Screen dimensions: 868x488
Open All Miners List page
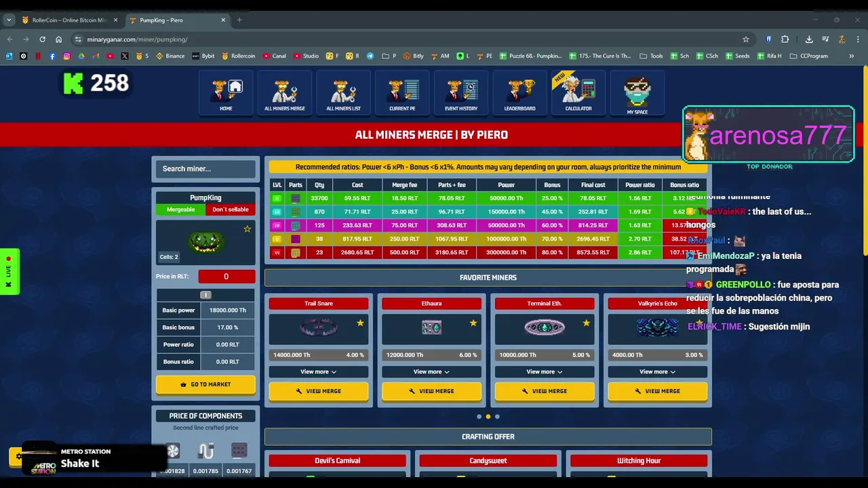click(344, 93)
